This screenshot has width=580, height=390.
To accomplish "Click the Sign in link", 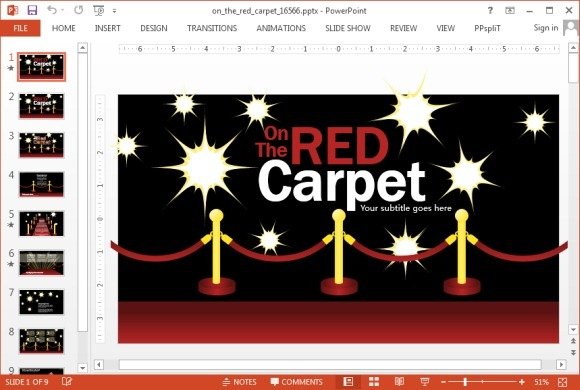I will [x=546, y=28].
